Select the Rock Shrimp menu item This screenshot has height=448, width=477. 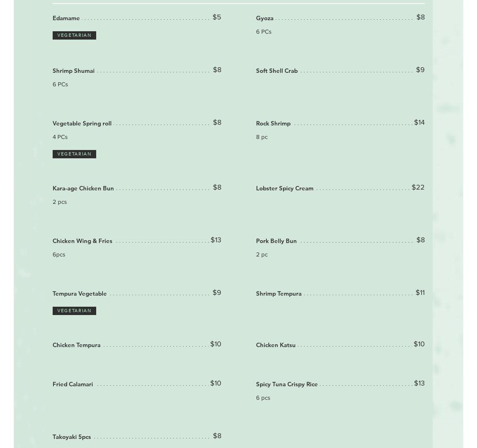[273, 123]
